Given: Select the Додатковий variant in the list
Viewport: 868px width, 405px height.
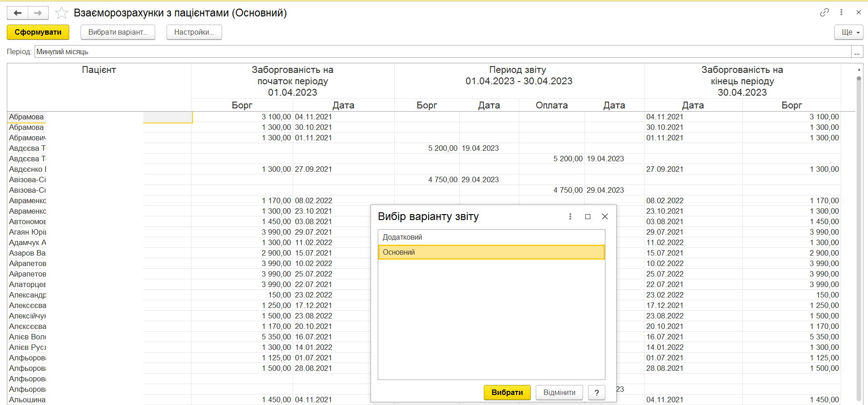Looking at the screenshot, I should pyautogui.click(x=491, y=237).
